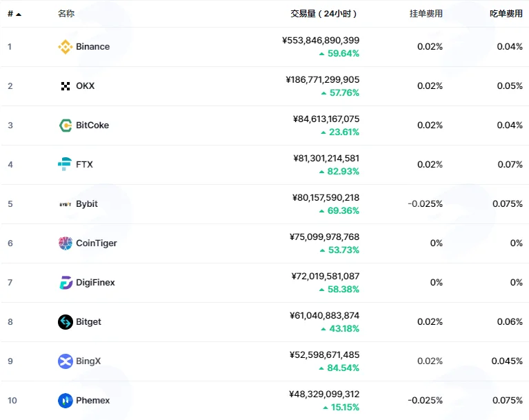Click the Phemex logo icon
Screen dimensions: 529x420
pos(65,401)
